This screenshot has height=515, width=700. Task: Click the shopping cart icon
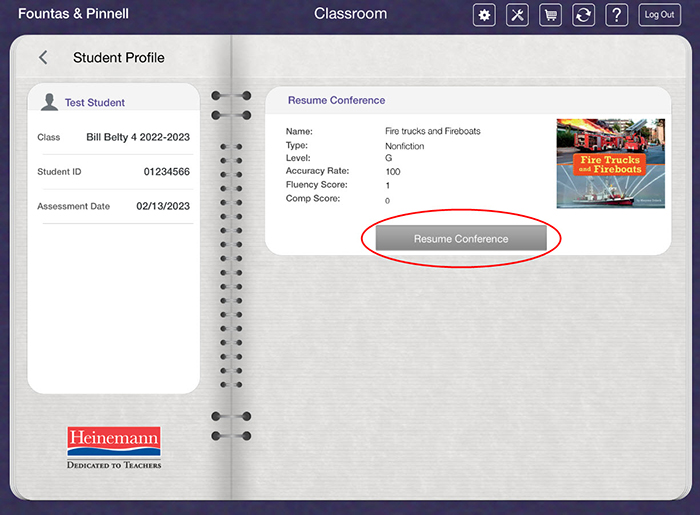[x=550, y=15]
